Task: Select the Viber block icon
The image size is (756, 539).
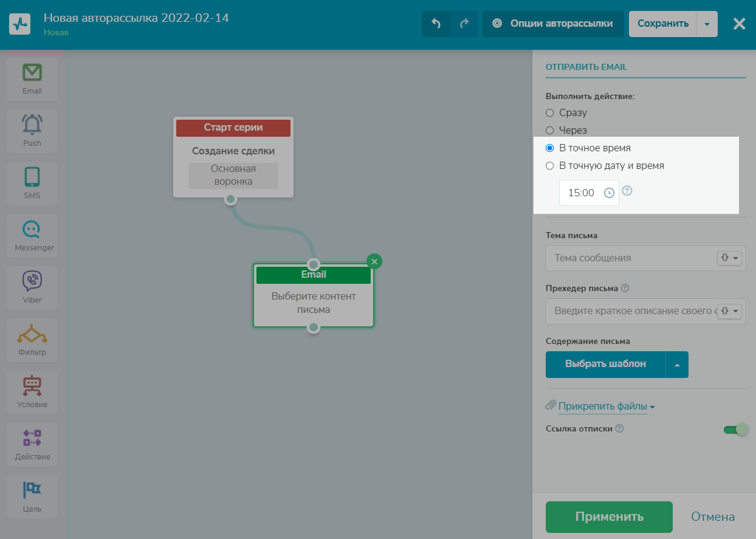Action: tap(32, 287)
